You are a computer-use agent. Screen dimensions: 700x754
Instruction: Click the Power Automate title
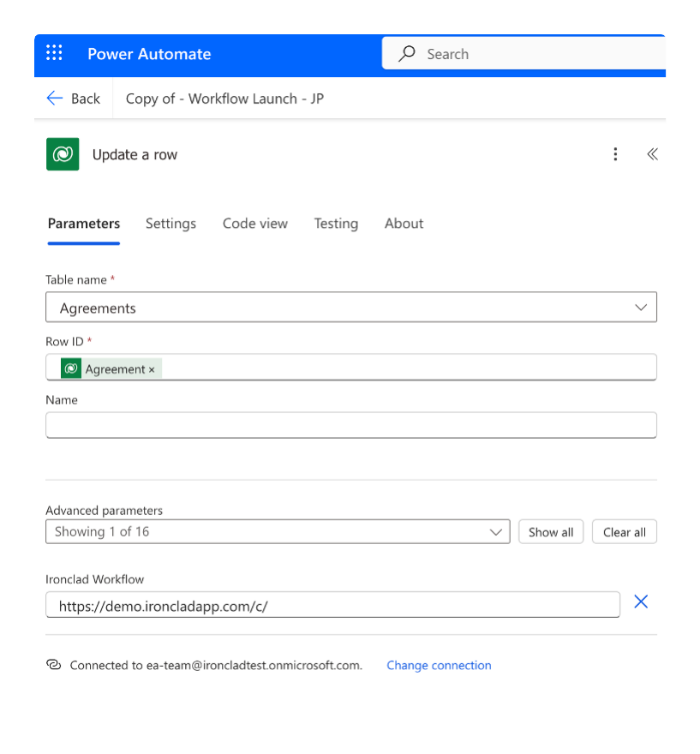coord(150,54)
